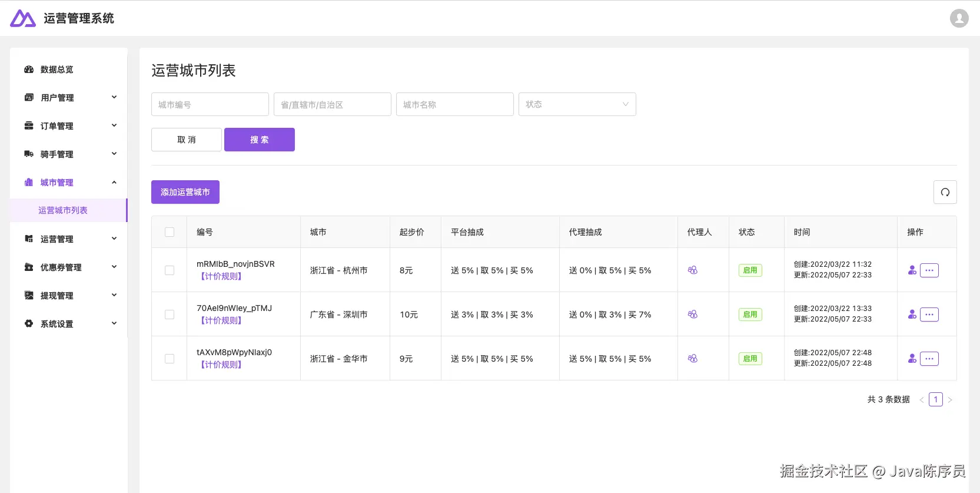Click the user avatar icon in header
The height and width of the screenshot is (493, 980).
[x=959, y=18]
